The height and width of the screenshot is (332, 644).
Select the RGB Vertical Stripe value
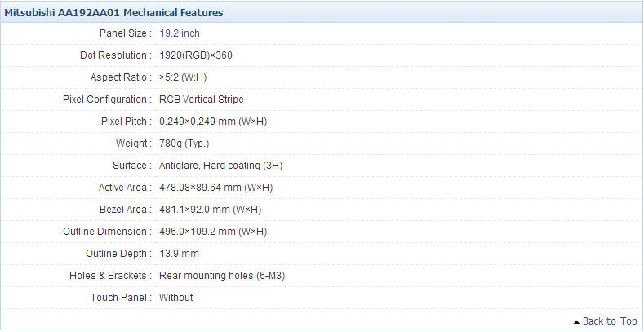(202, 100)
